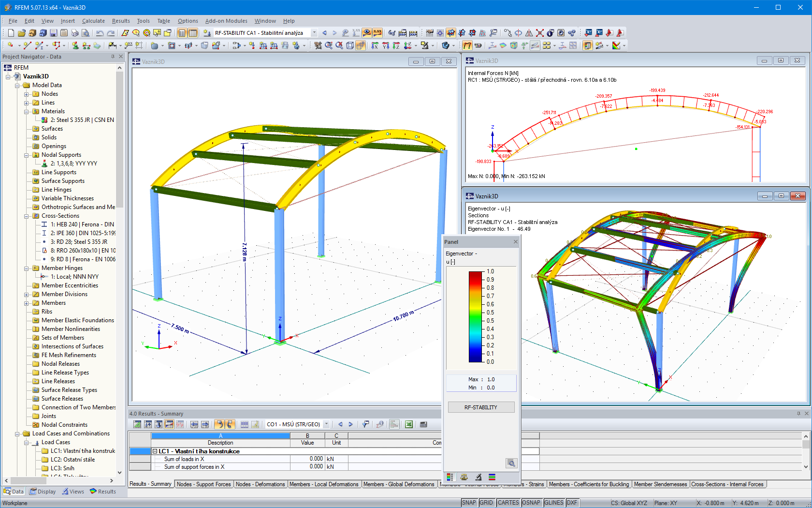Close the Eigenvector Panel
This screenshot has height=508, width=812.
pos(515,242)
